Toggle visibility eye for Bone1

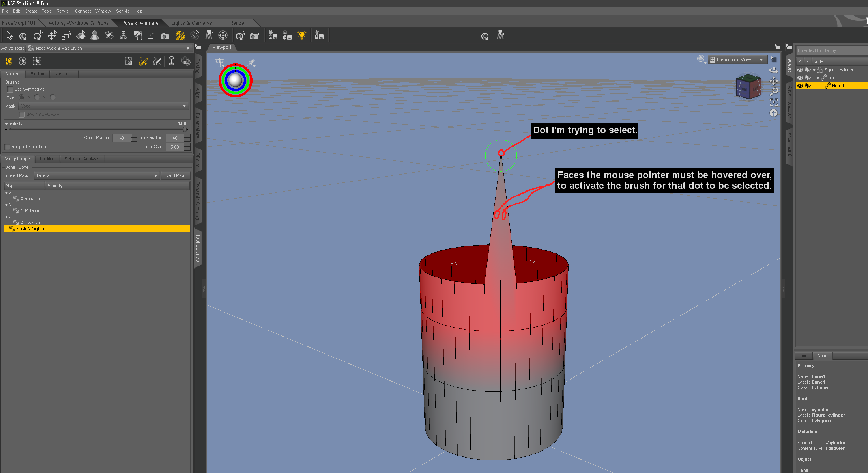tap(800, 86)
